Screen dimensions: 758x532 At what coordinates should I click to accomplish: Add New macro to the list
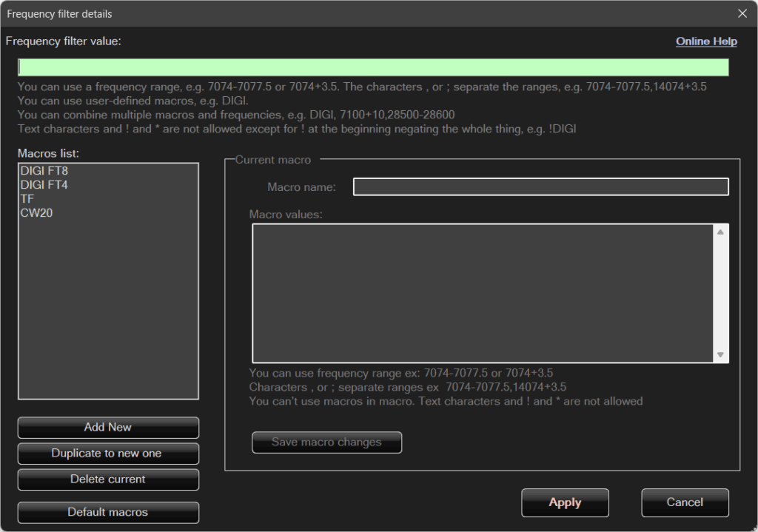[108, 428]
